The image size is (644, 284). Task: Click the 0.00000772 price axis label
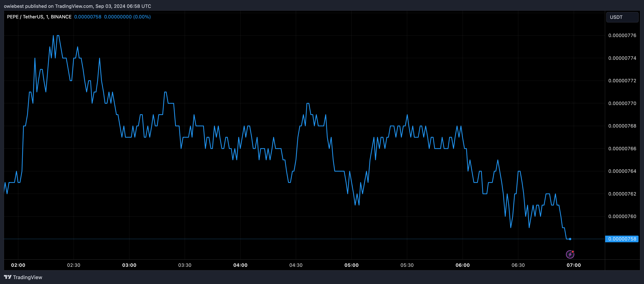[x=622, y=81]
